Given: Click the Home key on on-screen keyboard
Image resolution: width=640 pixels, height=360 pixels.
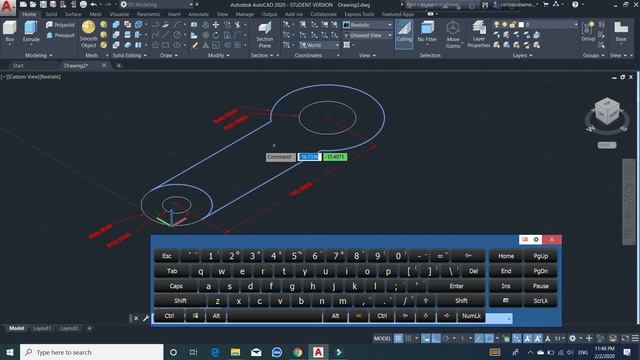Looking at the screenshot, I should click(x=506, y=256).
